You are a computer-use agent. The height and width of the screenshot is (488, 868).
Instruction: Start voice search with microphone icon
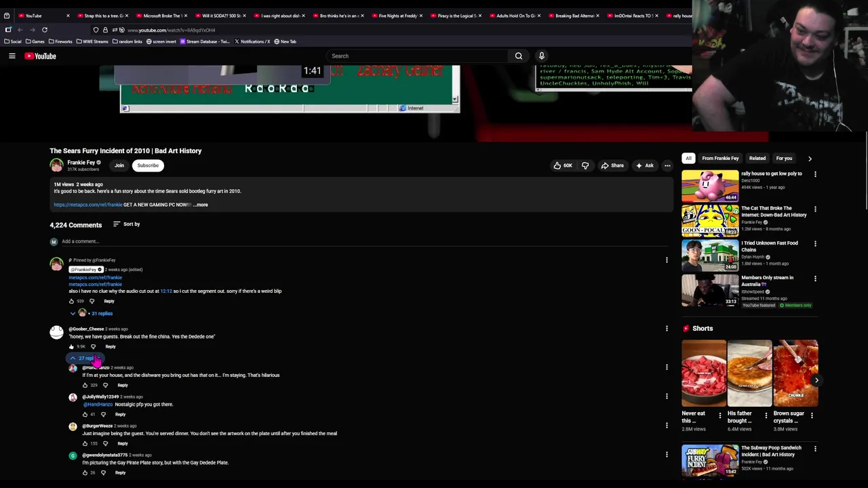(x=542, y=56)
